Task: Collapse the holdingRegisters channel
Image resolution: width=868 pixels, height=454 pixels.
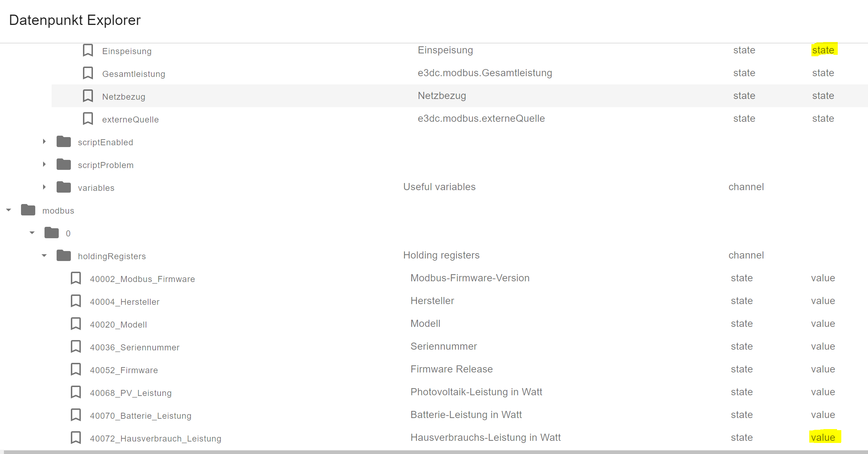Action: pos(44,256)
